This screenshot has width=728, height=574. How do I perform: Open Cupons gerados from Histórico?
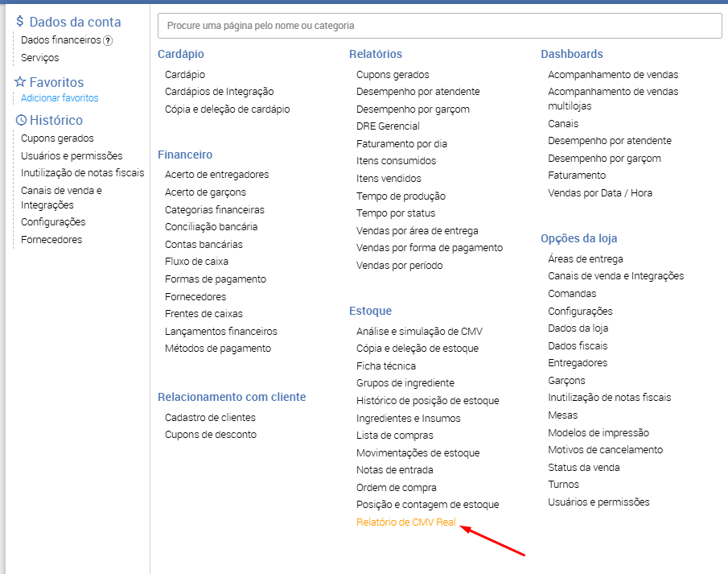tap(57, 138)
